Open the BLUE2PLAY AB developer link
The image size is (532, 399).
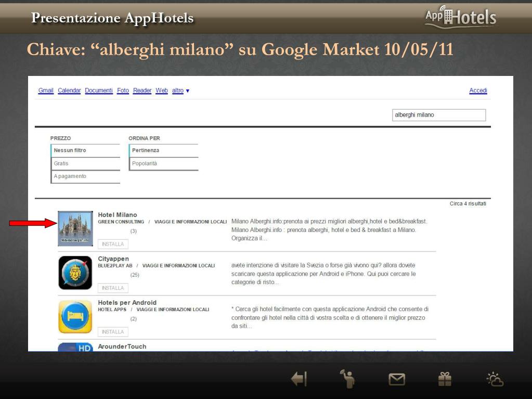pos(115,266)
